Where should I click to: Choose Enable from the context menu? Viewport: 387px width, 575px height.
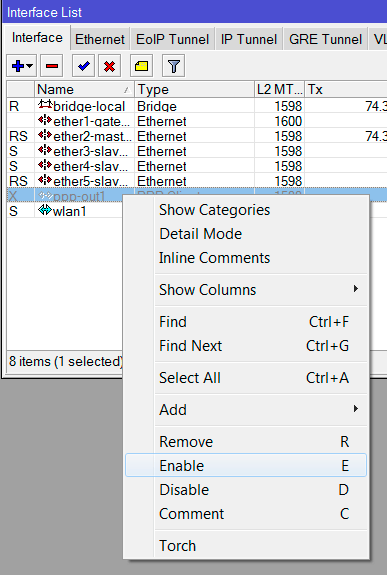[246, 465]
